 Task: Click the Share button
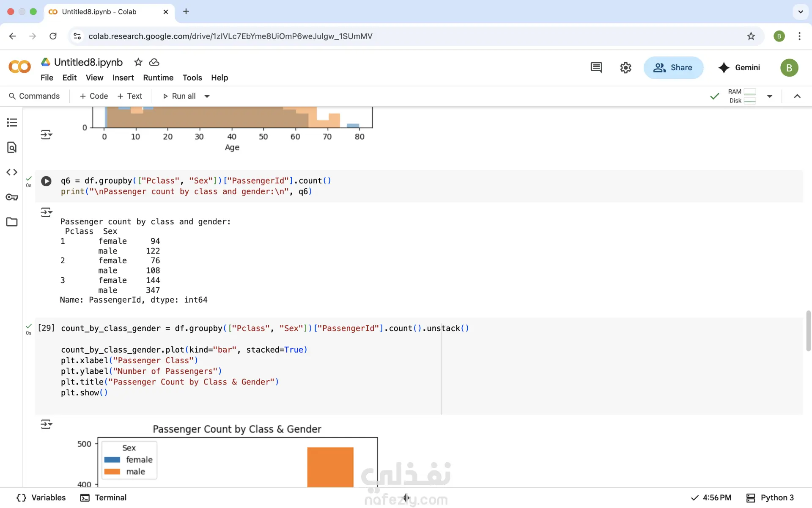[673, 68]
